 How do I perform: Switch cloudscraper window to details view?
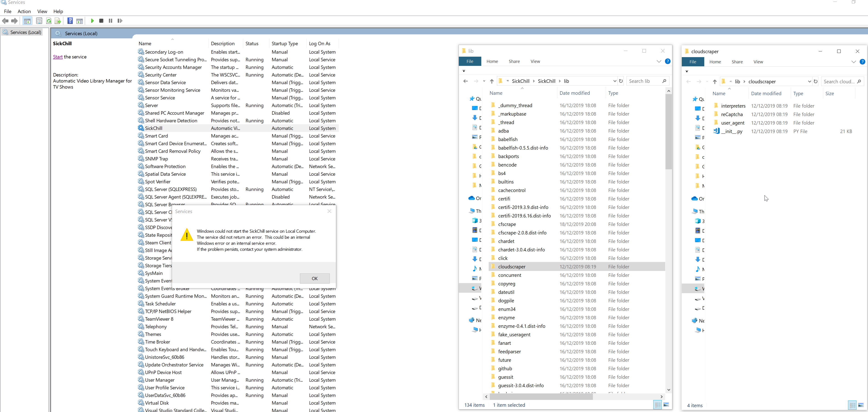click(852, 405)
